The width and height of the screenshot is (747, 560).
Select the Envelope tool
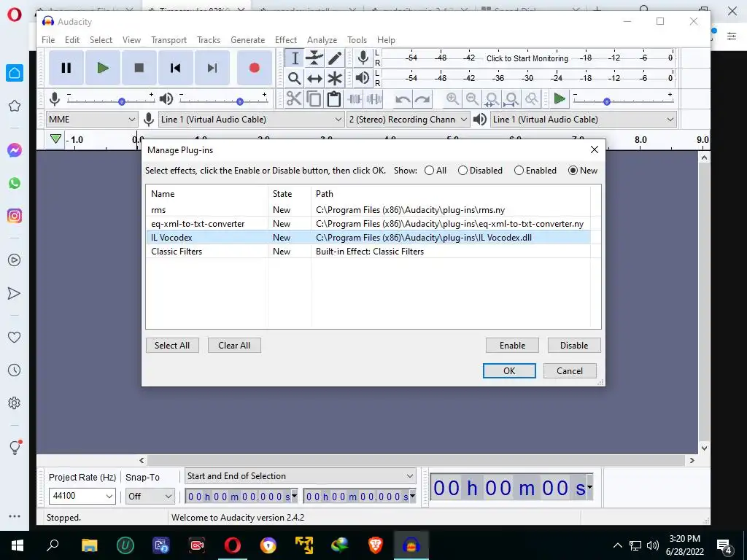coord(314,58)
